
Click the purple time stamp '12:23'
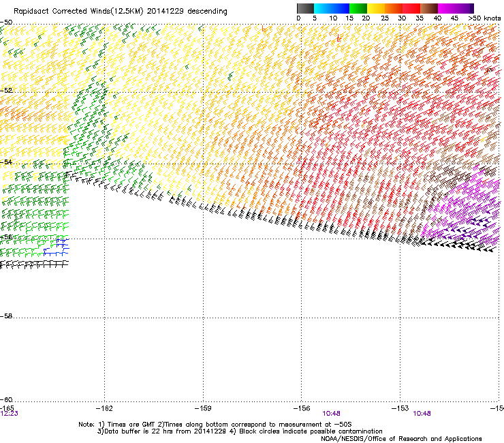pos(9,414)
